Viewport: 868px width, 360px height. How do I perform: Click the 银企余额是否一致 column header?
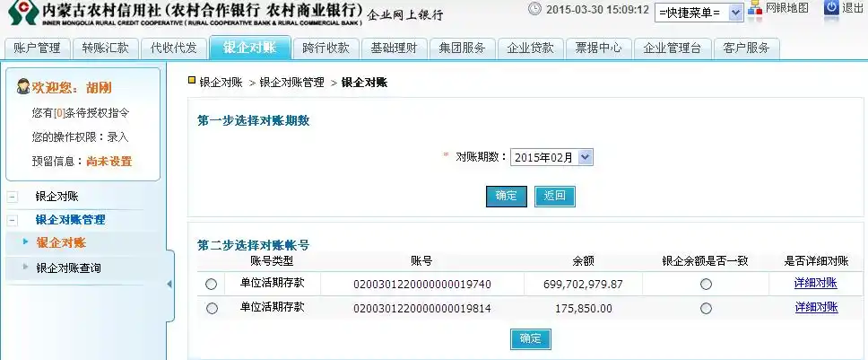(705, 261)
